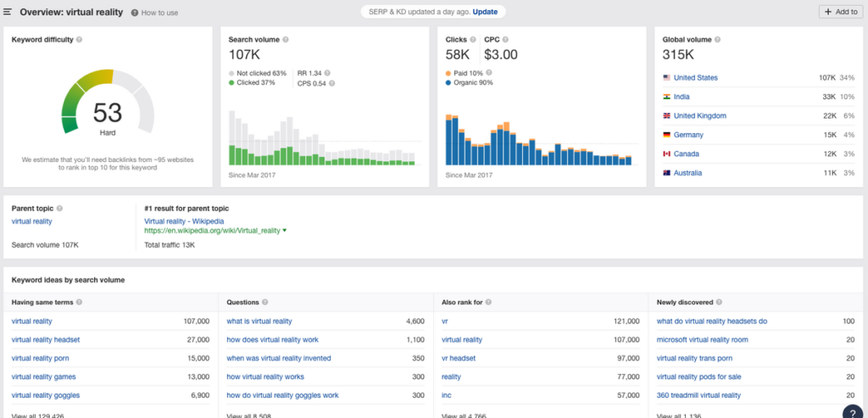Click the CPS 0.54 info icon

coord(331,83)
